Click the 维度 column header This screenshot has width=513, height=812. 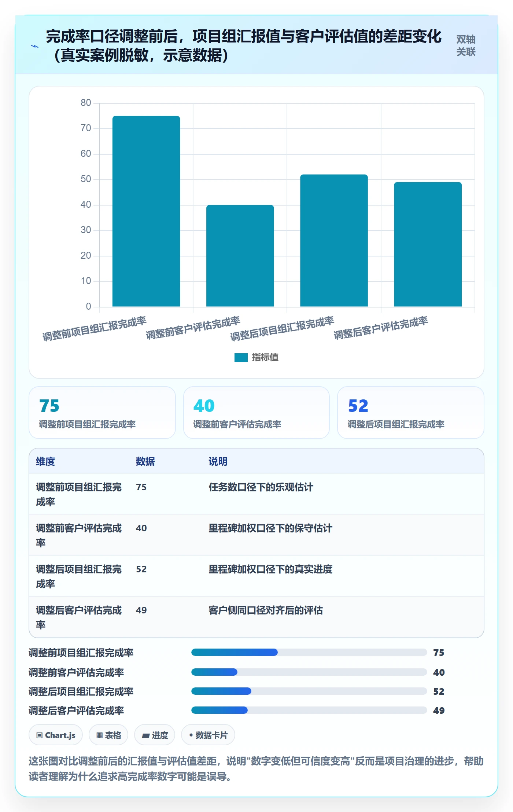45,461
